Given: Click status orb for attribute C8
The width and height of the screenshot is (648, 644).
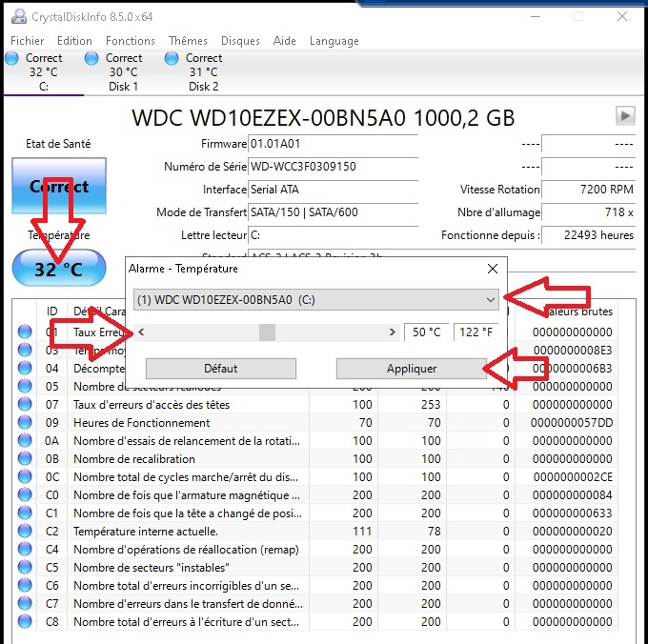Looking at the screenshot, I should pyautogui.click(x=25, y=621).
